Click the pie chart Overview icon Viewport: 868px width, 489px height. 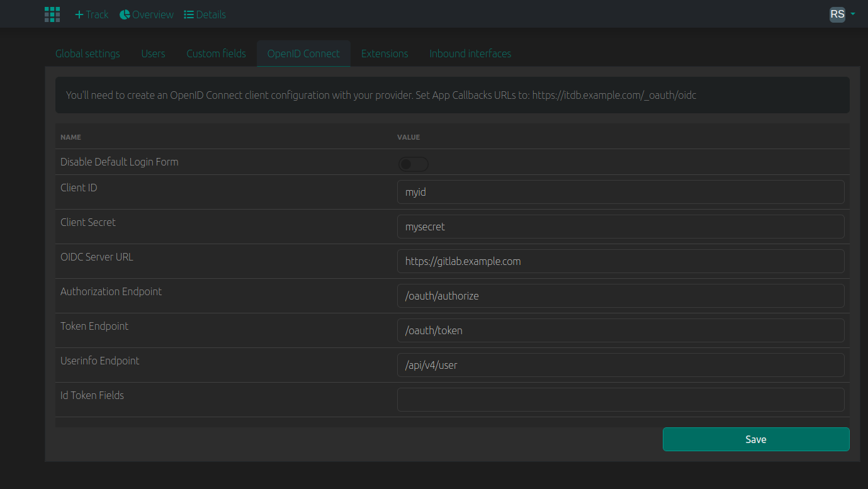[x=125, y=14]
